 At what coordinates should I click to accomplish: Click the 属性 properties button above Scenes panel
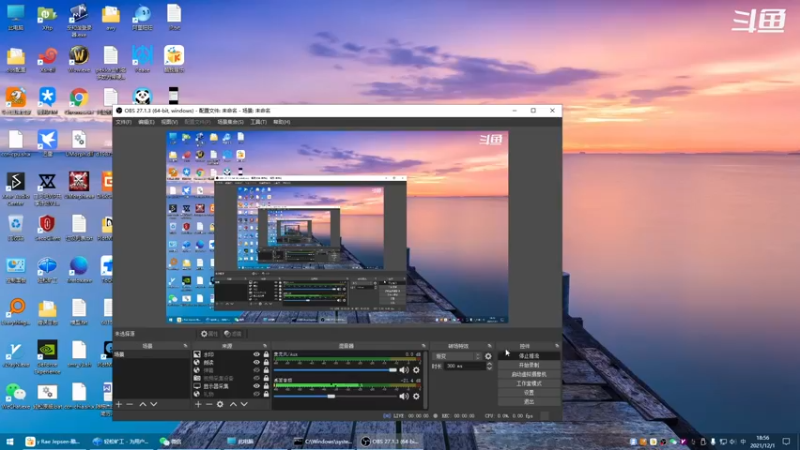209,334
